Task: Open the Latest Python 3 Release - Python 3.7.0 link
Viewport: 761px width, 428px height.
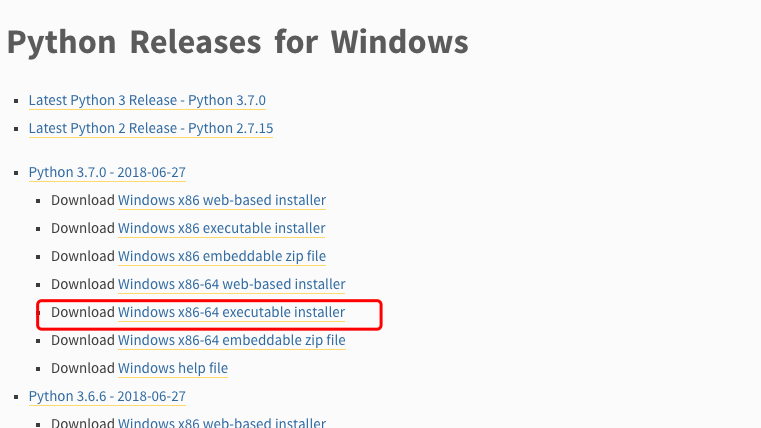Action: click(x=147, y=100)
